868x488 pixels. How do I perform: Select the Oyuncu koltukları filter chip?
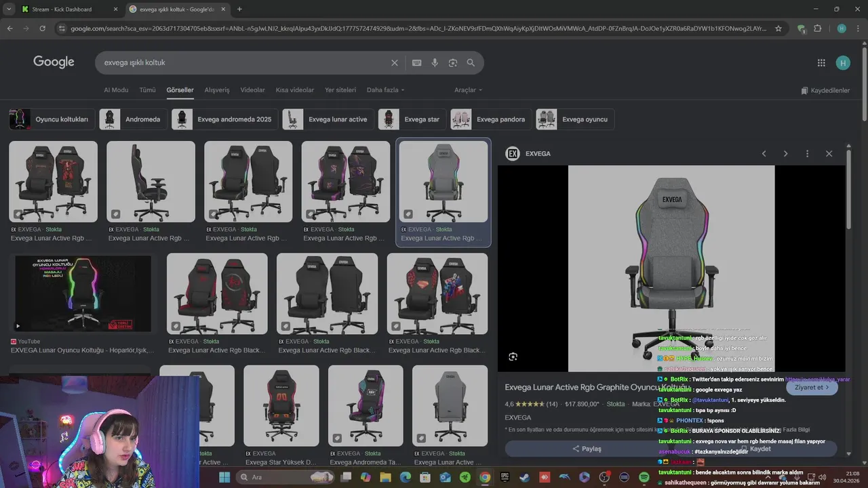(51, 119)
